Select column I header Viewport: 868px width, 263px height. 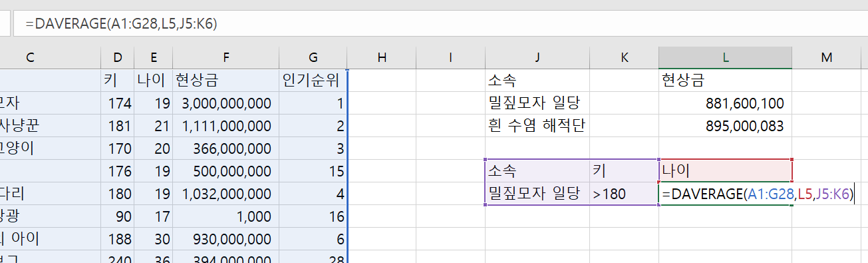click(x=450, y=58)
